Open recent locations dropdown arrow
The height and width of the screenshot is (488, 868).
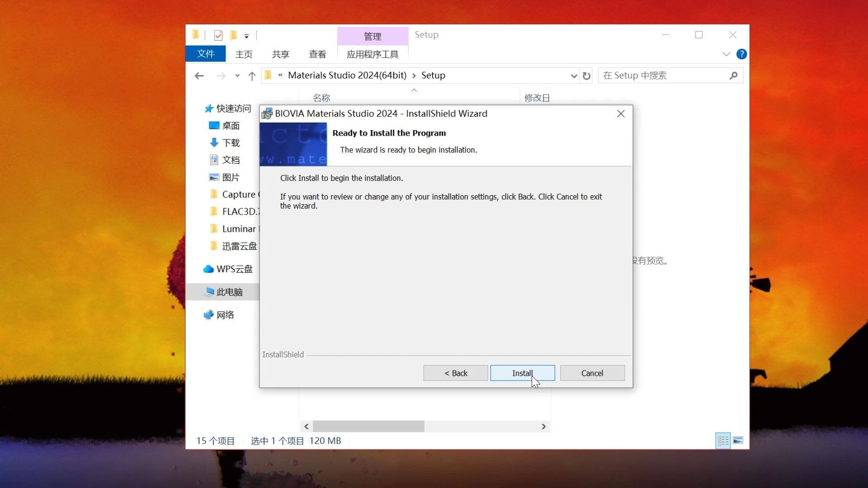[237, 76]
